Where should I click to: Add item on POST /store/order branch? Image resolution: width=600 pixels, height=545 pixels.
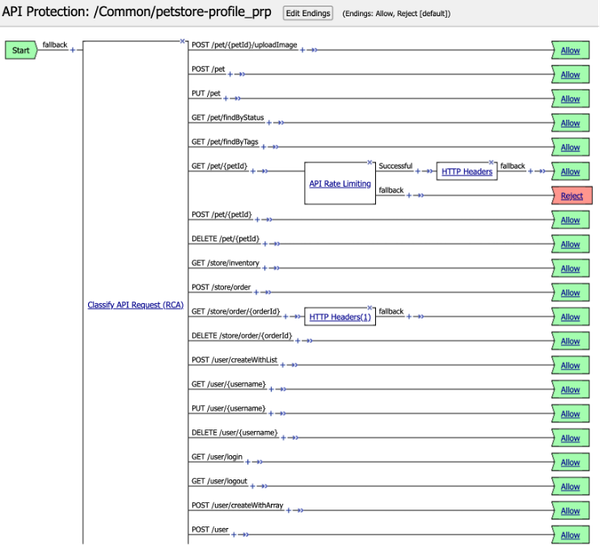(256, 292)
